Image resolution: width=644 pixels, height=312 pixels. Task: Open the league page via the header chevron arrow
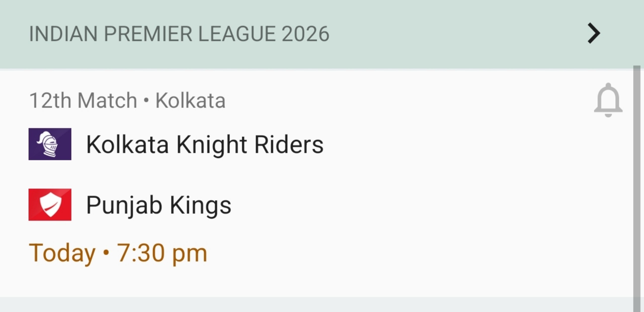594,33
